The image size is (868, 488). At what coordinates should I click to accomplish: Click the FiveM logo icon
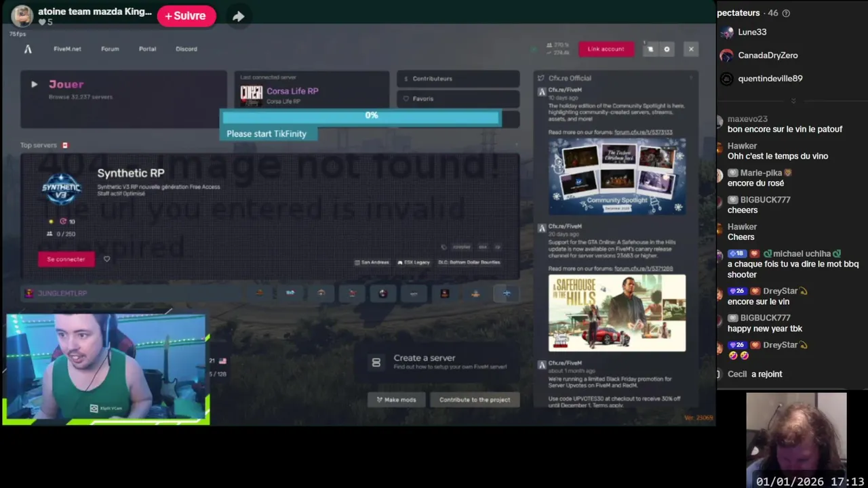28,49
